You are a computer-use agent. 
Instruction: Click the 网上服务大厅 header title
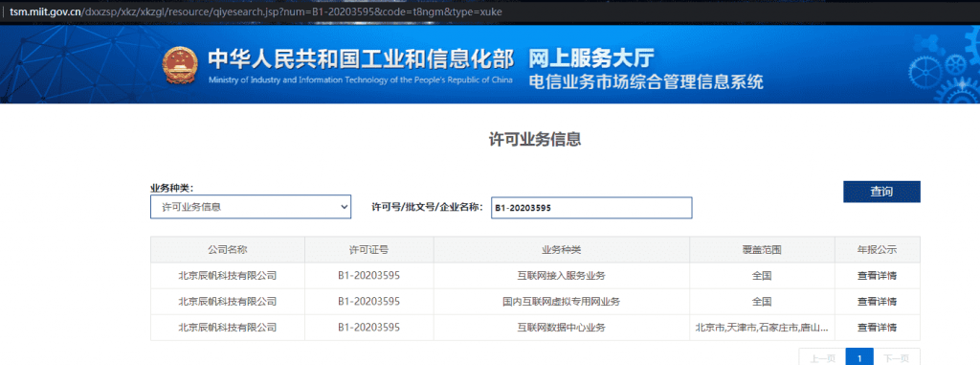[x=591, y=58]
